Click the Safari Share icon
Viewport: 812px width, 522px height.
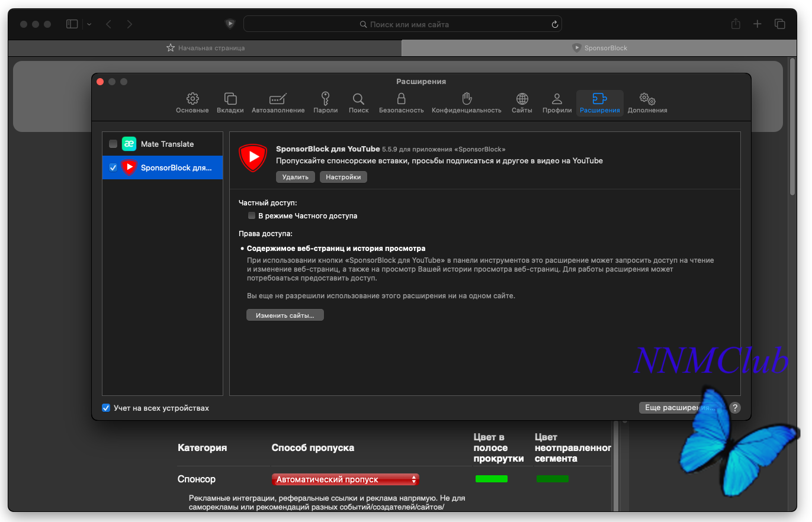pyautogui.click(x=736, y=24)
